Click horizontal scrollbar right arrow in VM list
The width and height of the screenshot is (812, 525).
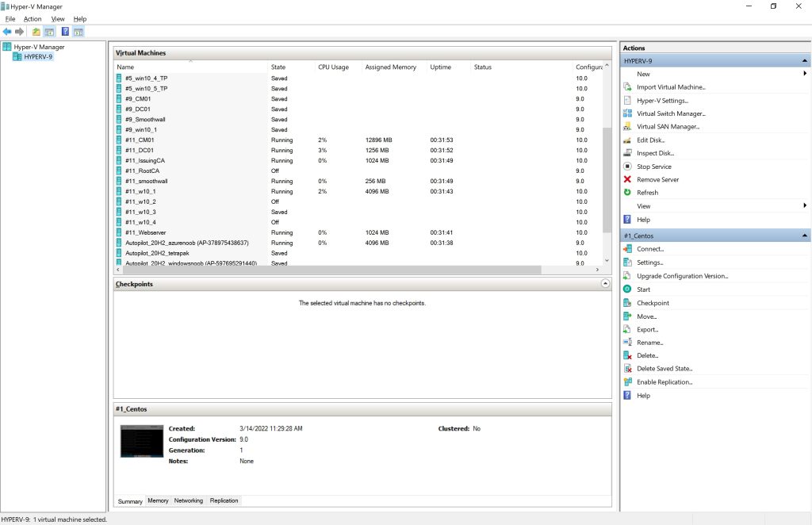point(597,270)
